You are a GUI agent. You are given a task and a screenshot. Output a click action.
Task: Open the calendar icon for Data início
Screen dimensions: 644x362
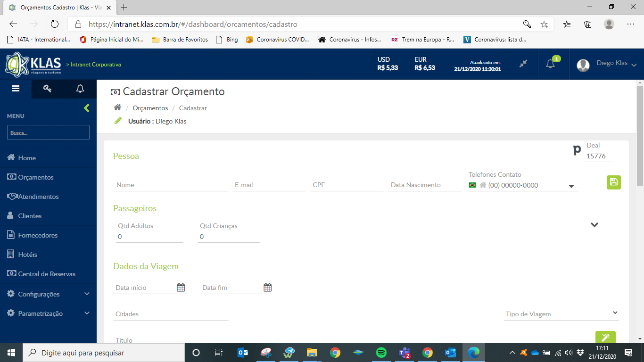181,288
